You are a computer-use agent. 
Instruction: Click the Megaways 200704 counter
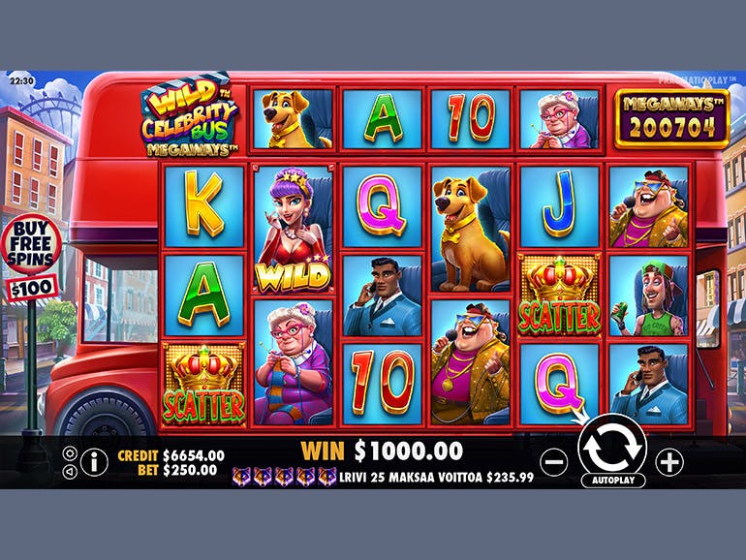[672, 119]
